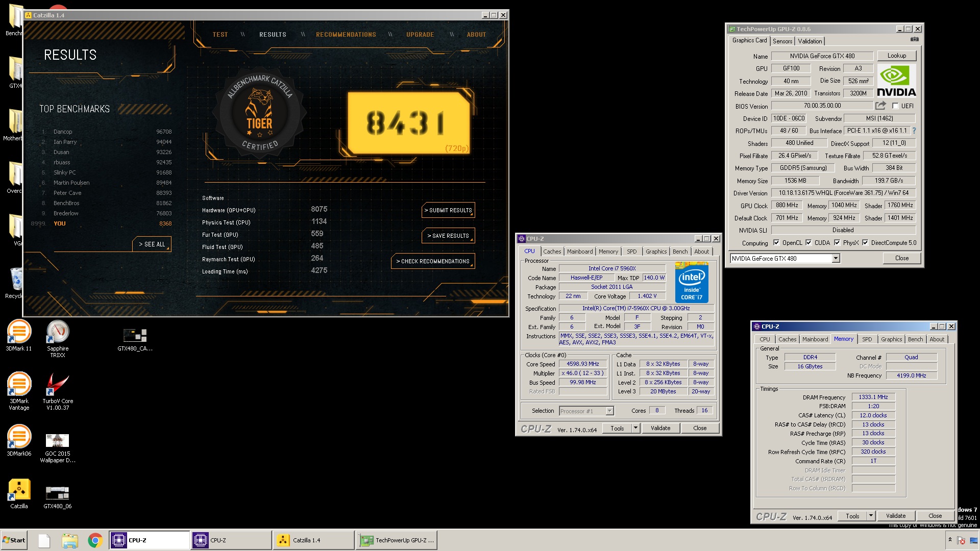Open the 3DMark06 desktop shortcut

(x=19, y=440)
